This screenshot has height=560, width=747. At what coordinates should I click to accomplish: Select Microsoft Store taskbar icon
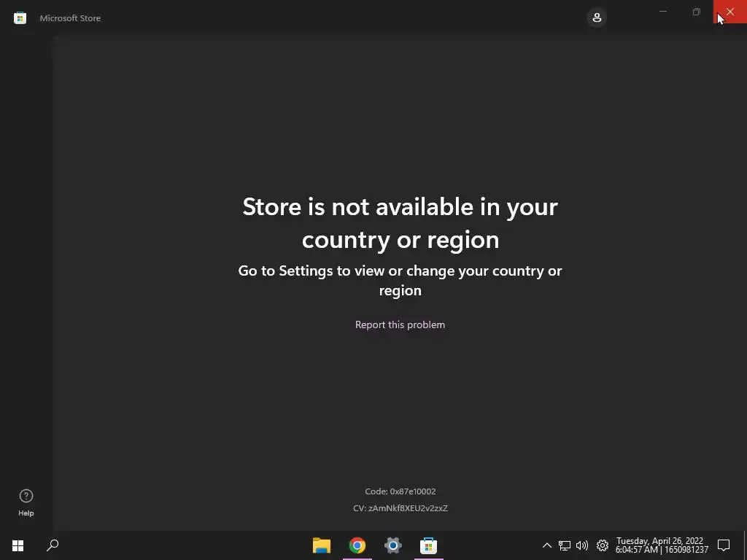pos(429,545)
